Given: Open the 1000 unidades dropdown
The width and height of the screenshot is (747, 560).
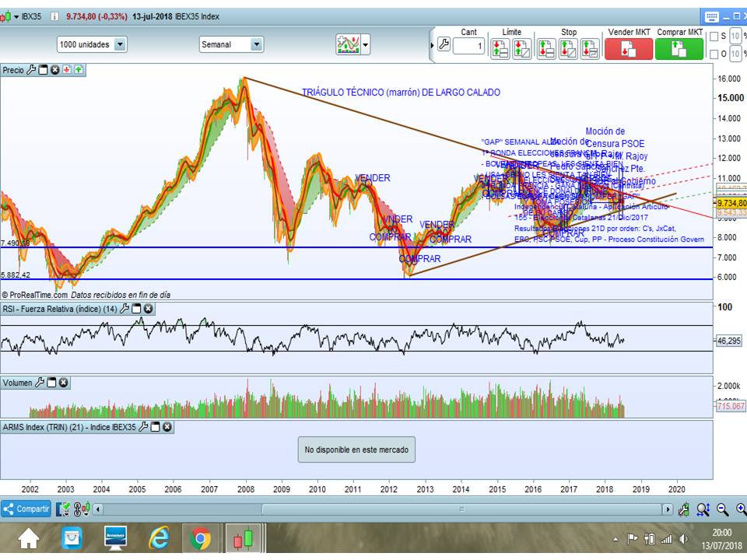Looking at the screenshot, I should coord(120,44).
